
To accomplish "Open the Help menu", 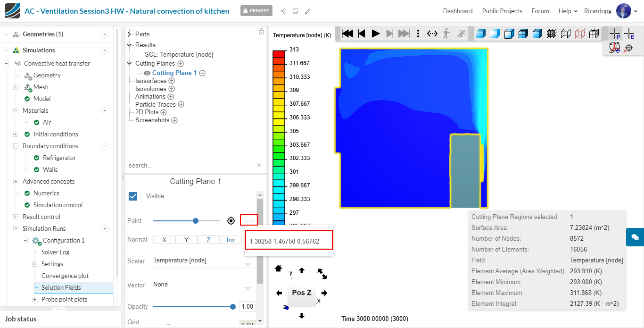I will (568, 11).
